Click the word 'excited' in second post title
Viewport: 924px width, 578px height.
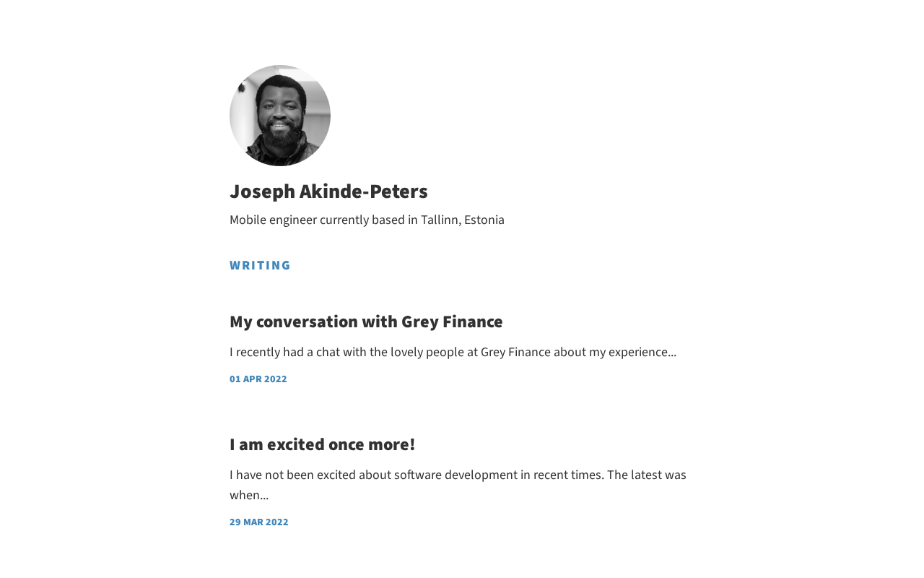(295, 444)
